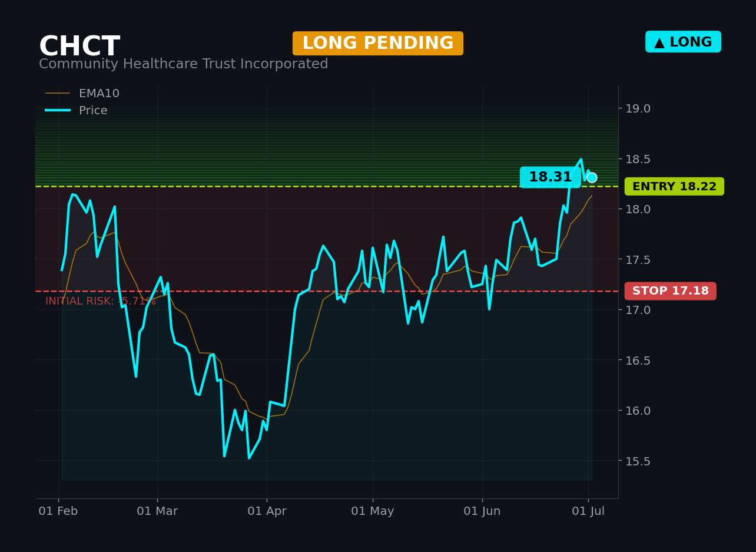
Task: Select the STOP 17.18 price label
Action: pos(671,291)
